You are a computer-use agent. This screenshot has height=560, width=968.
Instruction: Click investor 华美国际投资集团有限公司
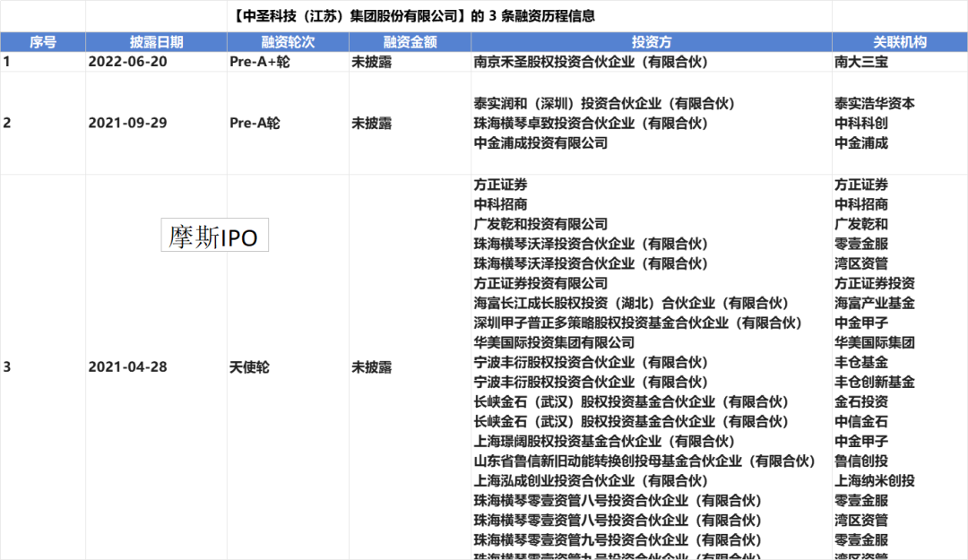[555, 342]
